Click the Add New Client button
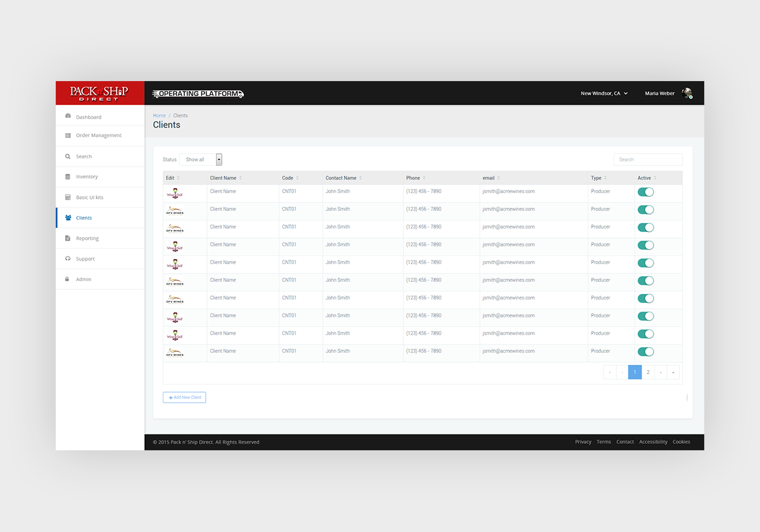 click(x=184, y=397)
